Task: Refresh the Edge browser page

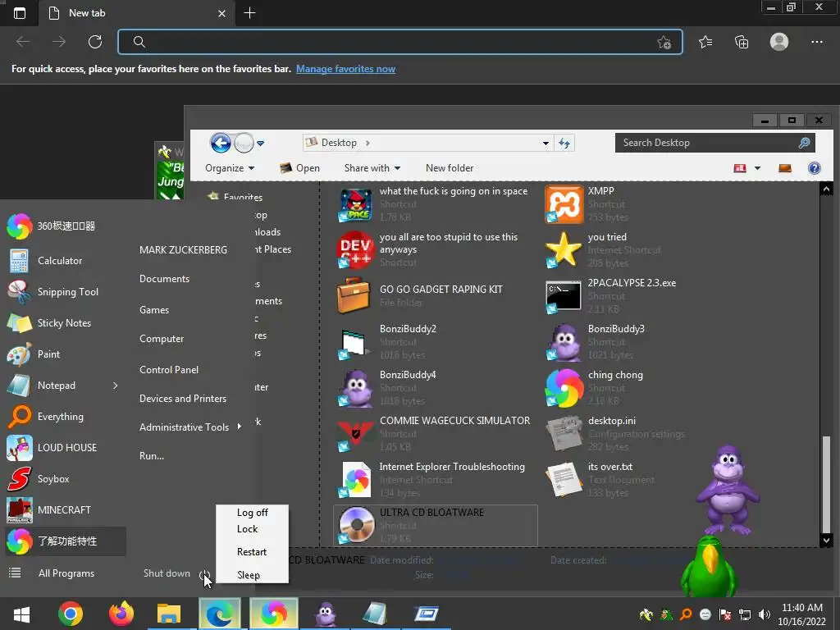Action: click(95, 42)
